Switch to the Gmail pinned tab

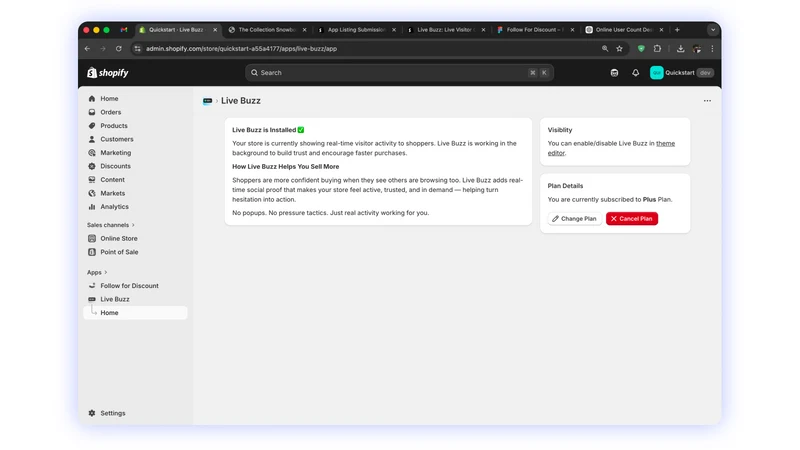(124, 30)
